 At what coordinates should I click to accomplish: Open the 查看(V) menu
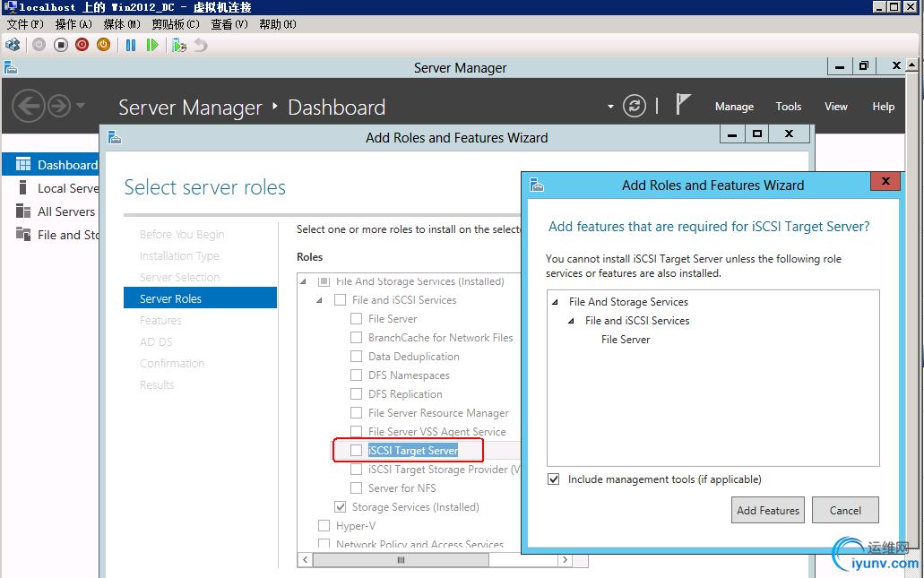click(x=229, y=24)
